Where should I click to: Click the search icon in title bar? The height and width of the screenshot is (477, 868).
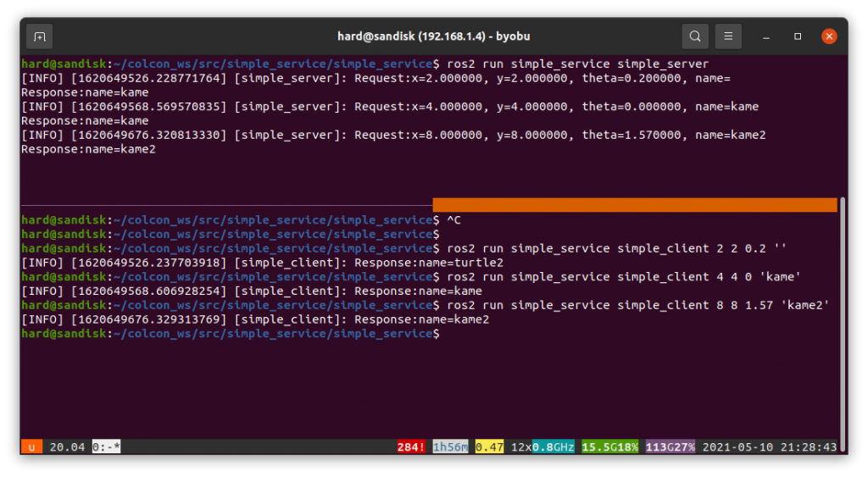point(695,36)
